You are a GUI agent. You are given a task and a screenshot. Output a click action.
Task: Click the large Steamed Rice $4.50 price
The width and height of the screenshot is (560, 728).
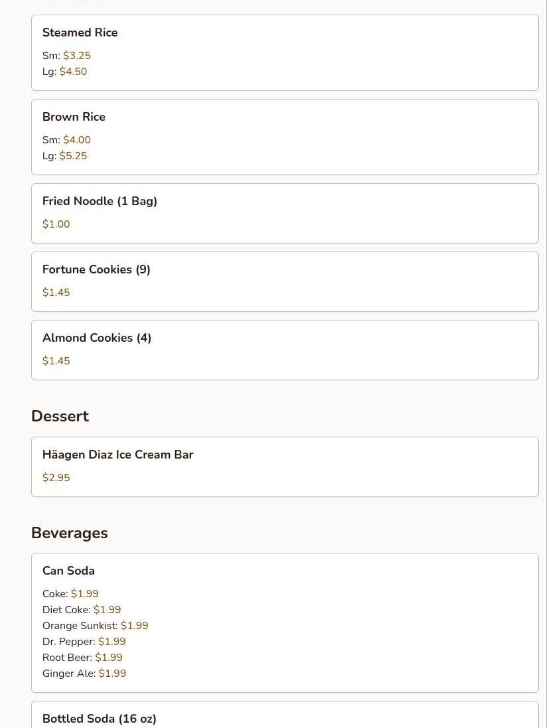pos(73,72)
